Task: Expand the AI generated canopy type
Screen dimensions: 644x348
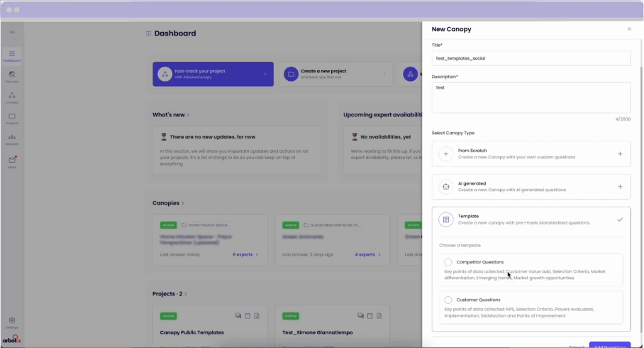Action: (620, 187)
